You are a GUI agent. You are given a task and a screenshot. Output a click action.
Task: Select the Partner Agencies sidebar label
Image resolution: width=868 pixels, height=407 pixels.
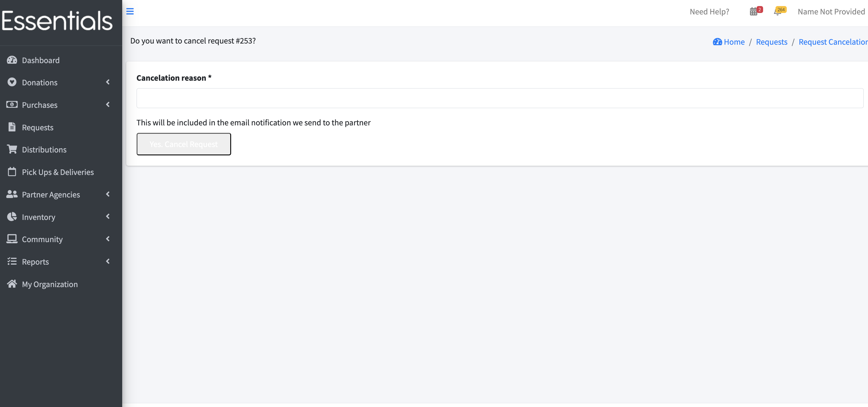51,195
